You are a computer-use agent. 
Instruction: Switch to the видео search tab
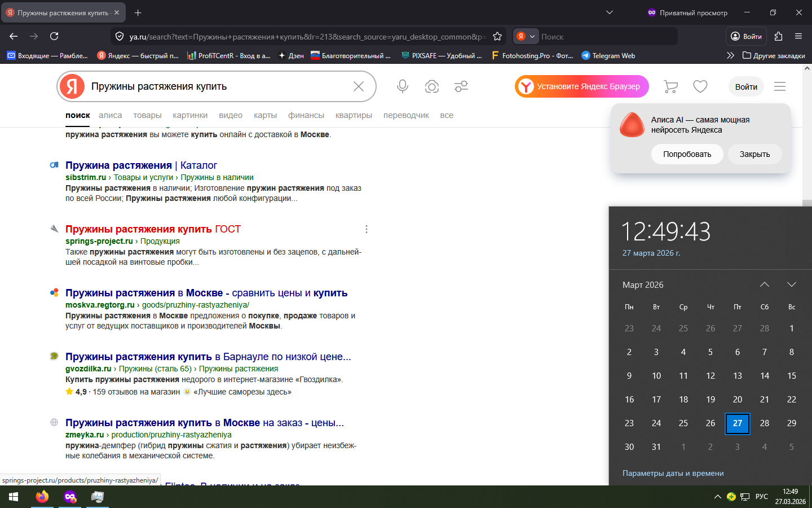coord(231,115)
